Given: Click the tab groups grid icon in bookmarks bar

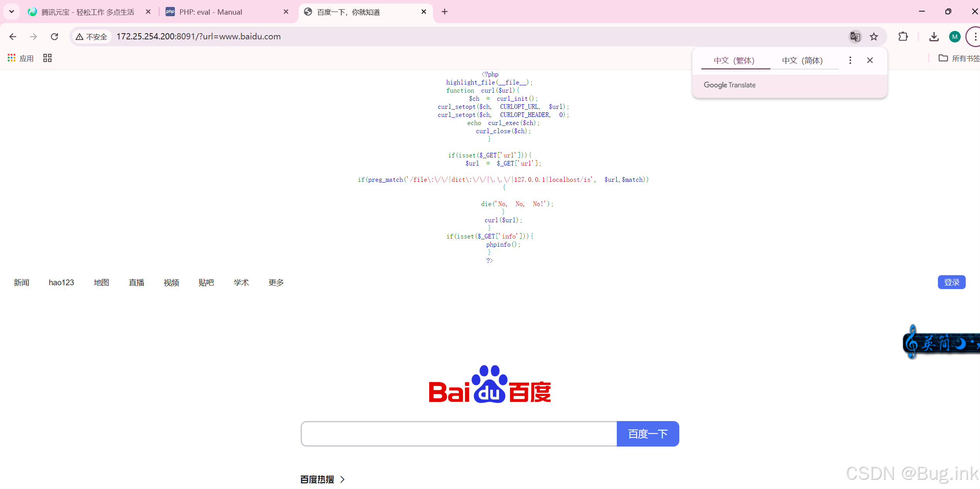Looking at the screenshot, I should pyautogui.click(x=47, y=58).
